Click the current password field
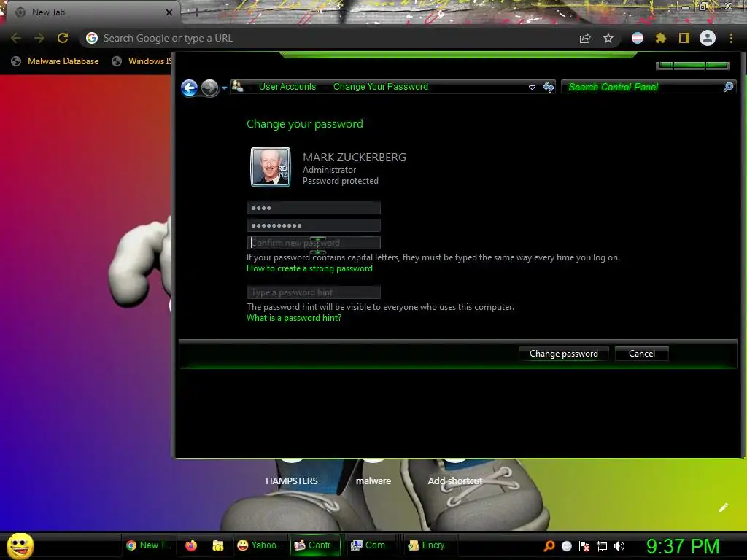This screenshot has height=560, width=747. (314, 208)
